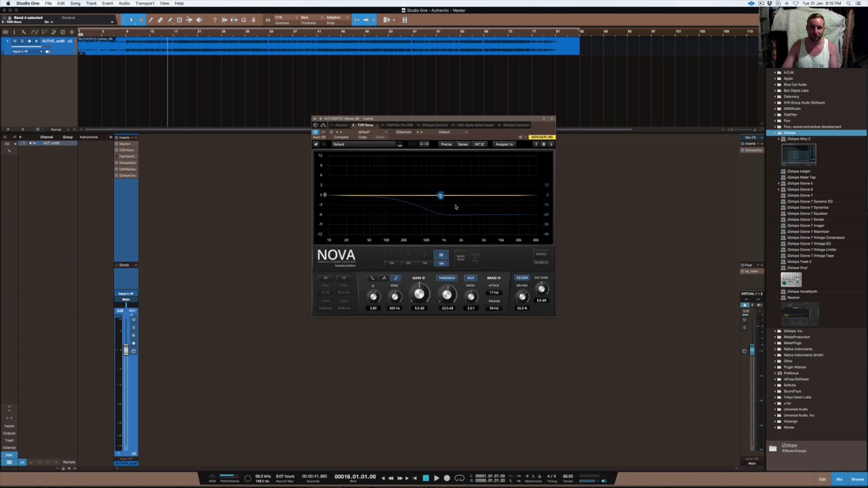The width and height of the screenshot is (868, 488).
Task: Select iZotope Ozone 7 Maximizer in browser
Action: pyautogui.click(x=807, y=232)
